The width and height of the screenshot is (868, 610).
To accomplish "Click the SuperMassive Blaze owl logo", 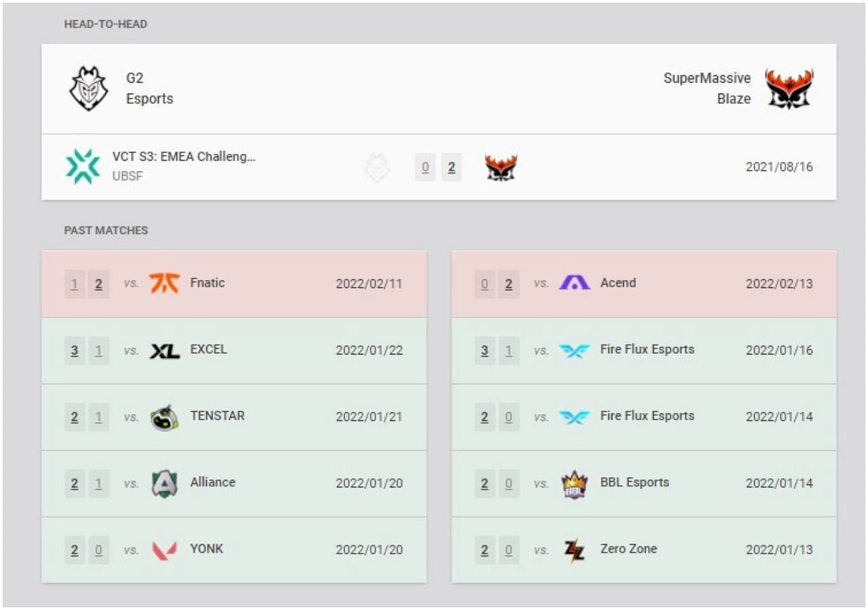I will (x=789, y=89).
